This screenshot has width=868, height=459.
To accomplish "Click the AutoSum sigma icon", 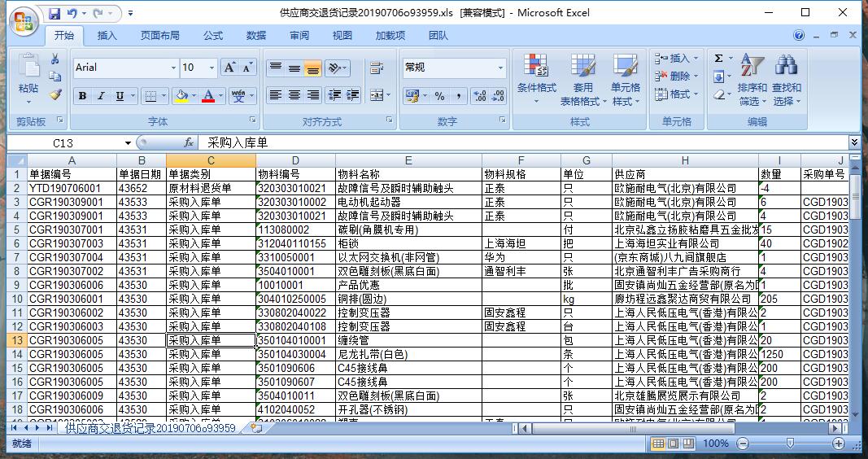I will click(718, 59).
